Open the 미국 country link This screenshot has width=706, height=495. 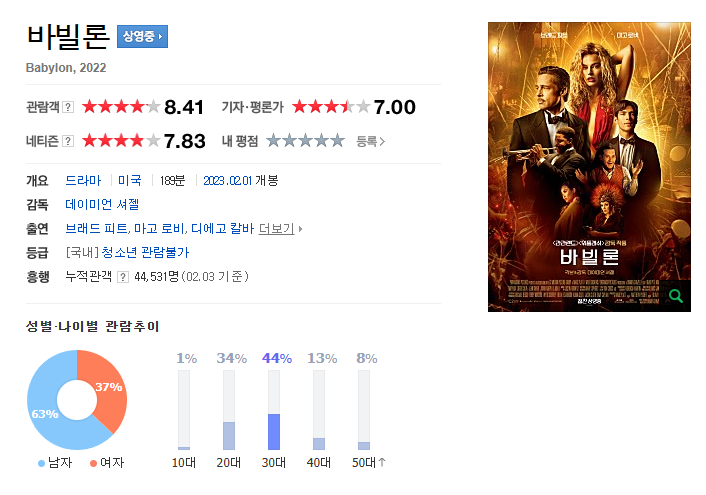[x=130, y=181]
